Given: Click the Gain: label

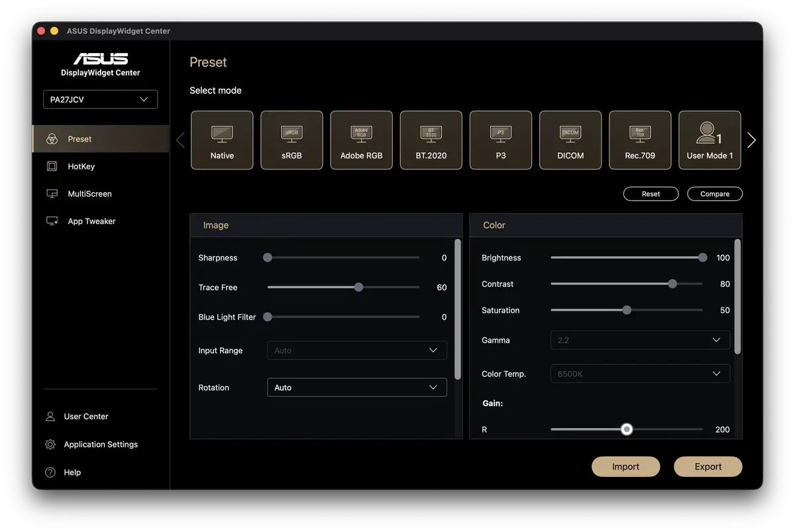Looking at the screenshot, I should point(492,403).
